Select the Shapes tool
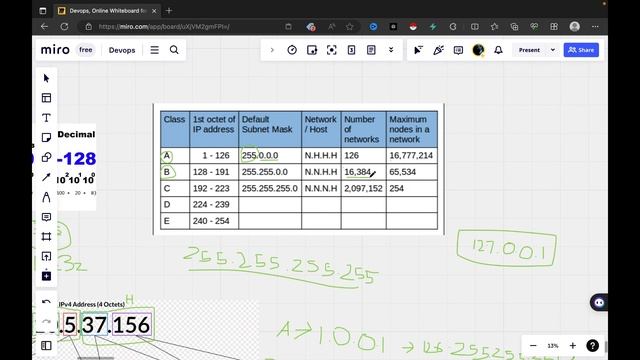This screenshot has width=640, height=360. coord(46,157)
